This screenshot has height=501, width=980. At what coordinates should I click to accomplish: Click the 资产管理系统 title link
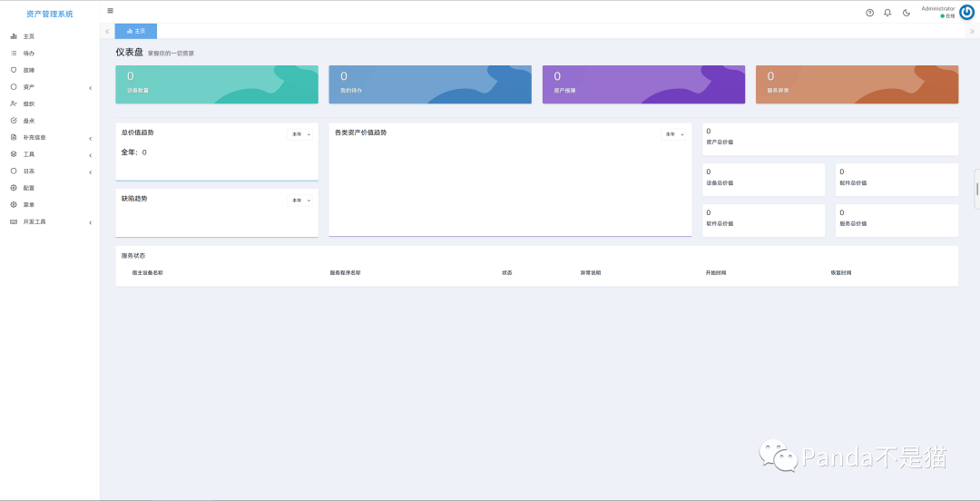(49, 14)
